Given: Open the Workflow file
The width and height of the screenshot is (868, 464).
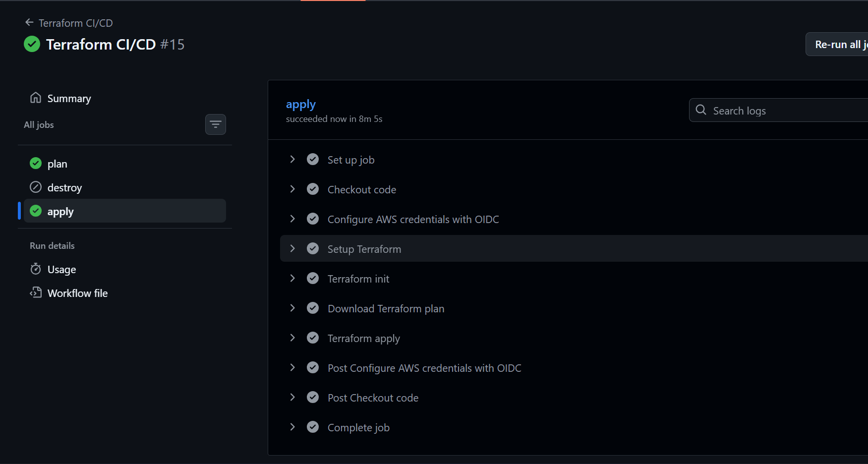Looking at the screenshot, I should point(125,293).
